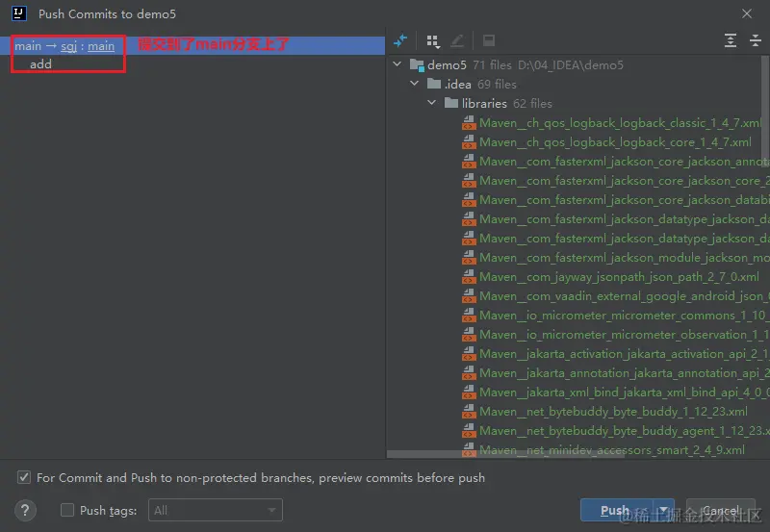770x532 pixels.
Task: Click the Collapse All icon
Action: click(x=756, y=40)
